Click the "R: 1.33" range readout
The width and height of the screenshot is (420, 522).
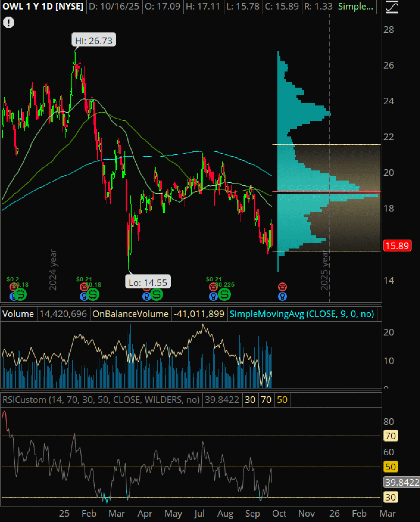click(x=318, y=7)
